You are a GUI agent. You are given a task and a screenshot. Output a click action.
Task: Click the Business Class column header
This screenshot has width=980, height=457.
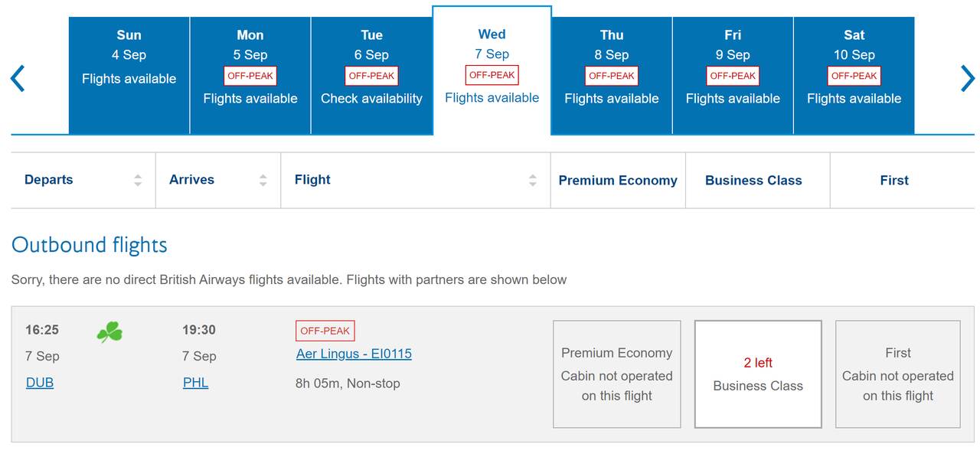click(x=753, y=181)
